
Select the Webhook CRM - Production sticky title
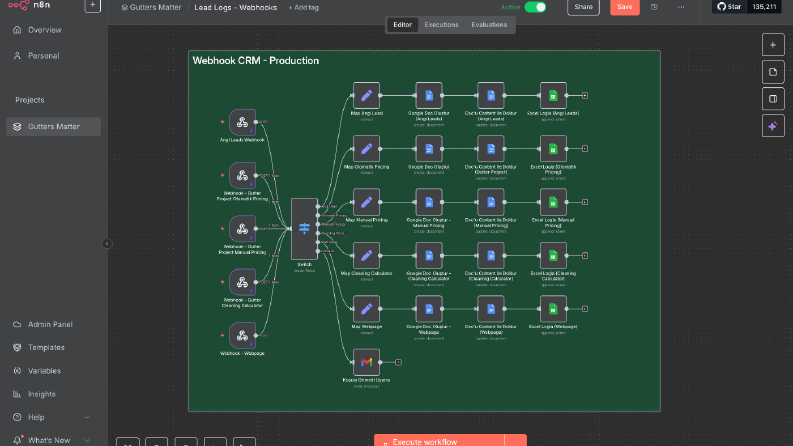click(x=255, y=61)
